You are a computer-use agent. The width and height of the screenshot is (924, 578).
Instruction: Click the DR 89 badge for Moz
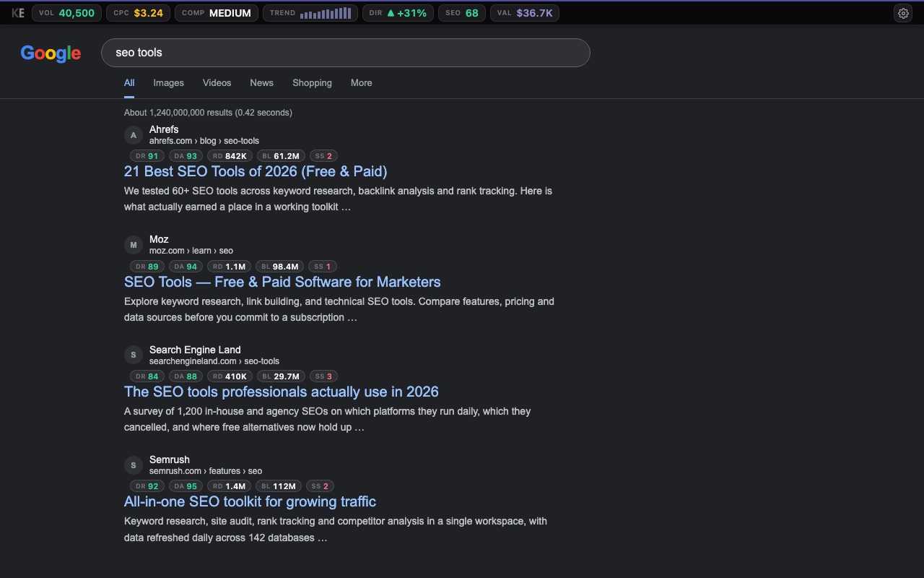[x=147, y=267]
